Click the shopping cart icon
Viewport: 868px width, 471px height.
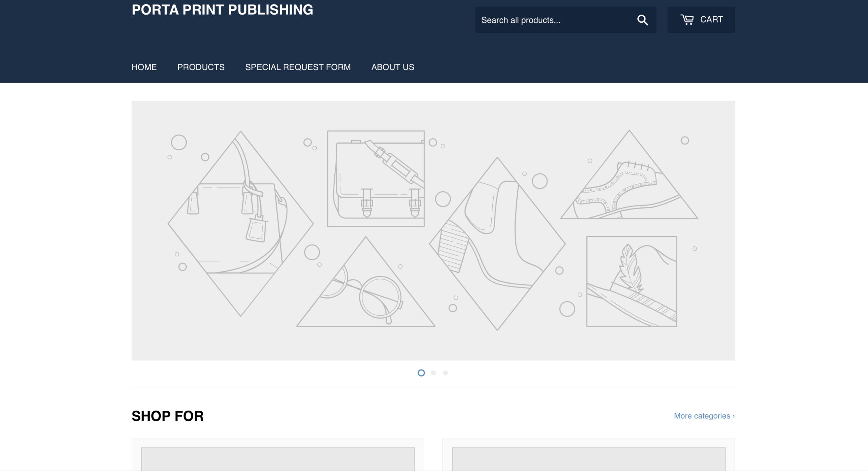pos(687,19)
